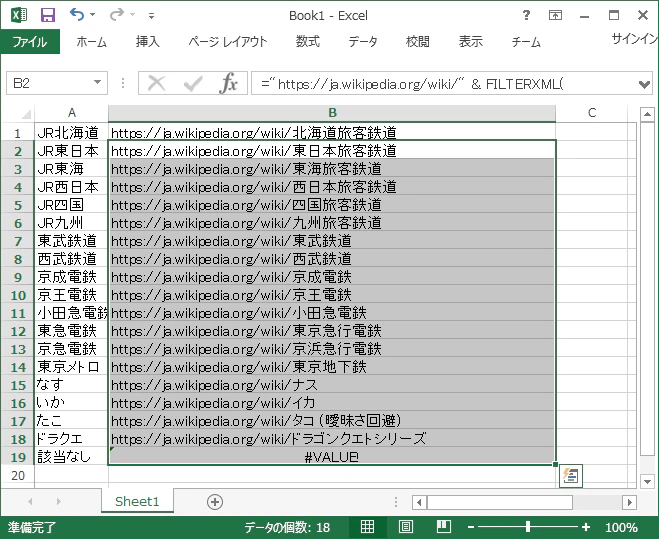The height and width of the screenshot is (539, 659).
Task: Click the Name Box showing B2
Action: (49, 83)
